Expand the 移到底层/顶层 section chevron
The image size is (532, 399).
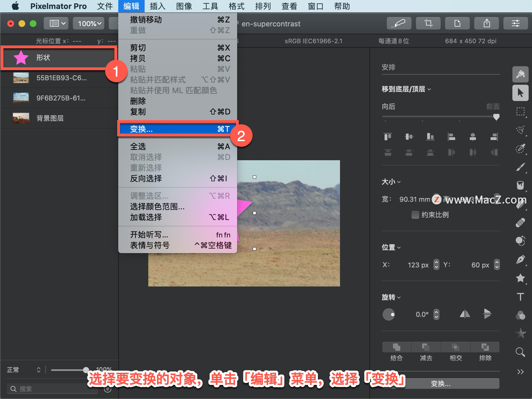click(x=429, y=90)
